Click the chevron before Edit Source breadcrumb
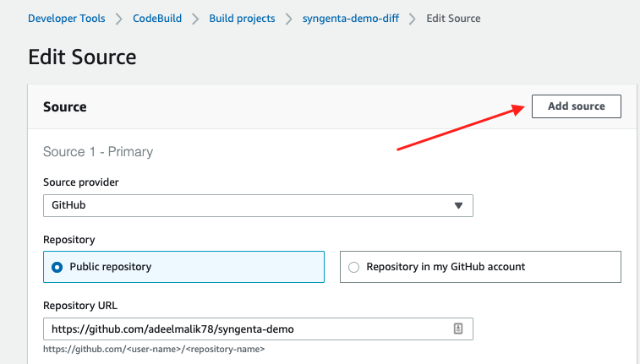 (411, 19)
